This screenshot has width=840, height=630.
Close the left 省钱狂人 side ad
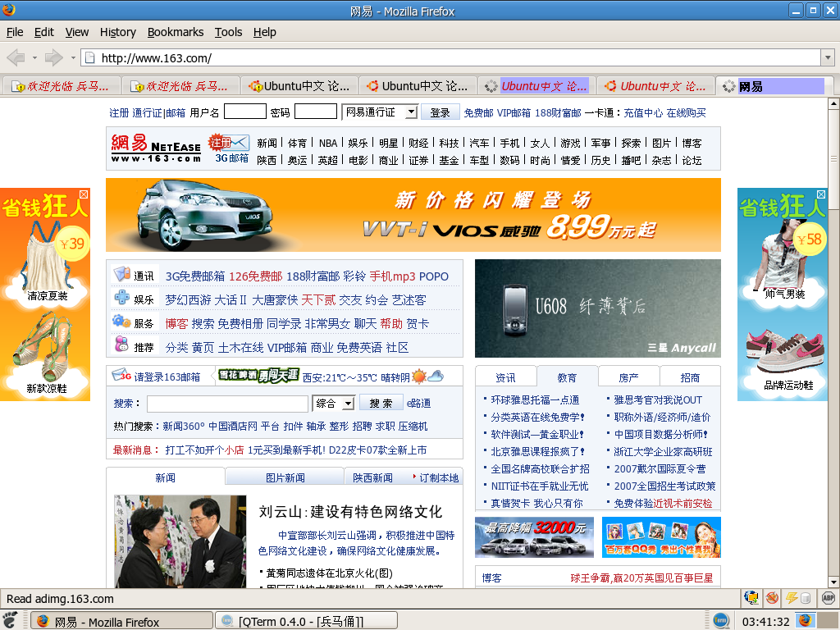(x=84, y=194)
